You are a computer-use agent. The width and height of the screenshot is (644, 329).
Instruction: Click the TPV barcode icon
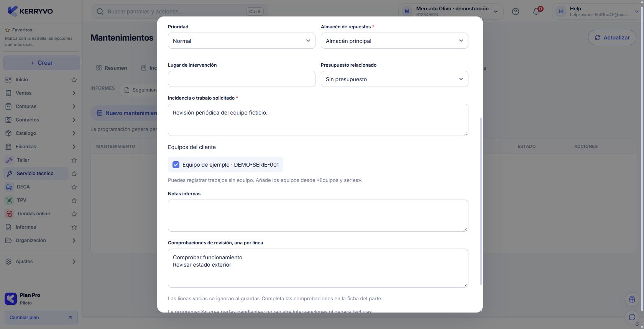pyautogui.click(x=9, y=200)
